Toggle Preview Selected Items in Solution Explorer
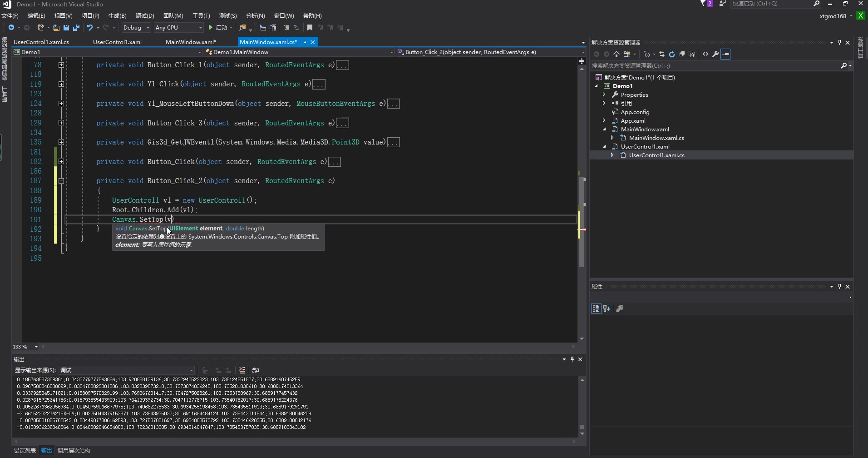Viewport: 868px width, 458px height. (x=725, y=54)
